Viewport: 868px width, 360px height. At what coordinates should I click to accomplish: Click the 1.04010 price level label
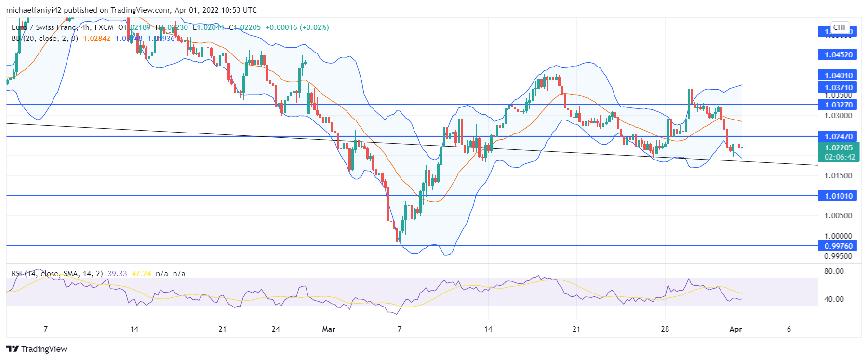839,75
